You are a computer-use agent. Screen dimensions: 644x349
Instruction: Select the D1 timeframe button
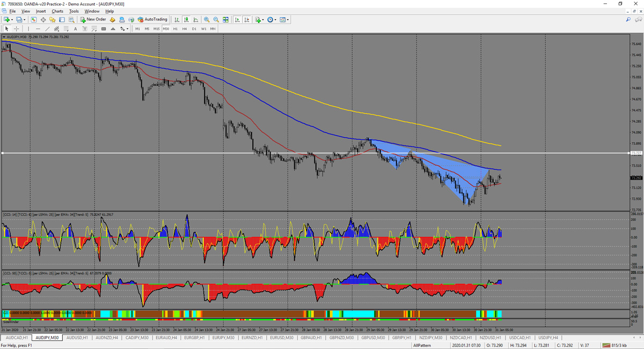pyautogui.click(x=194, y=29)
